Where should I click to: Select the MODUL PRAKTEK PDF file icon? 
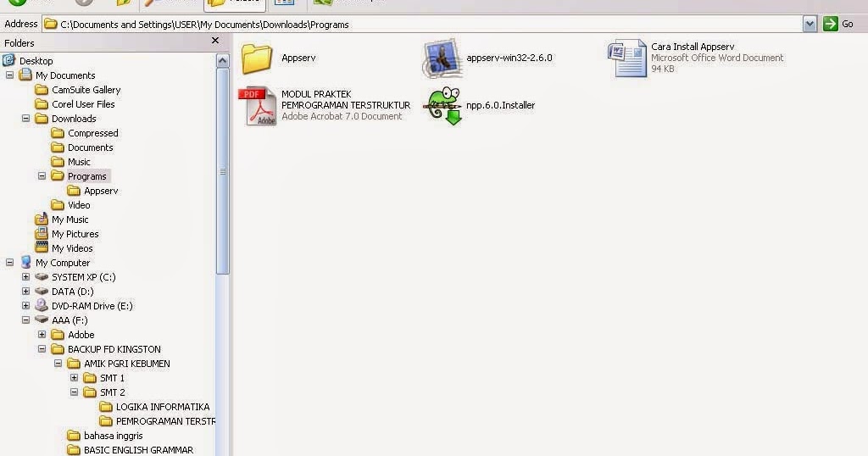tap(258, 106)
